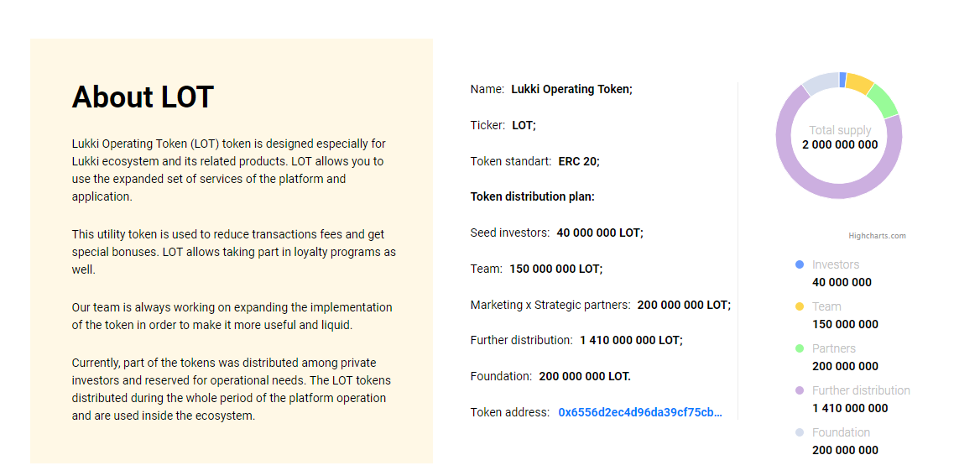Toggle the Further distribution legend label

861,390
